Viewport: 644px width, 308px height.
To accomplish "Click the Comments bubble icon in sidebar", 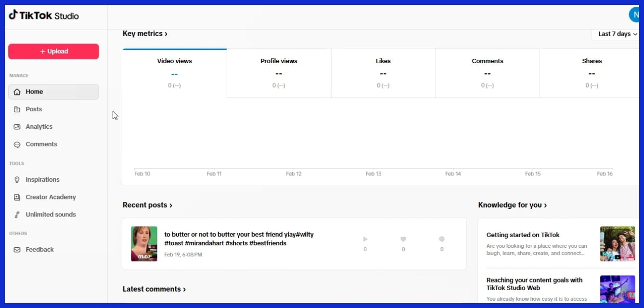I will point(17,144).
